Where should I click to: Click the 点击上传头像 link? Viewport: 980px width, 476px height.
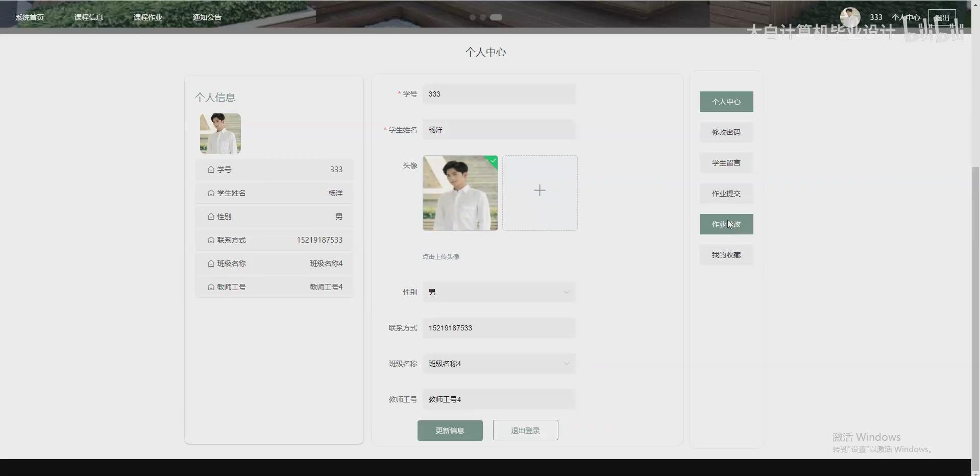click(440, 257)
